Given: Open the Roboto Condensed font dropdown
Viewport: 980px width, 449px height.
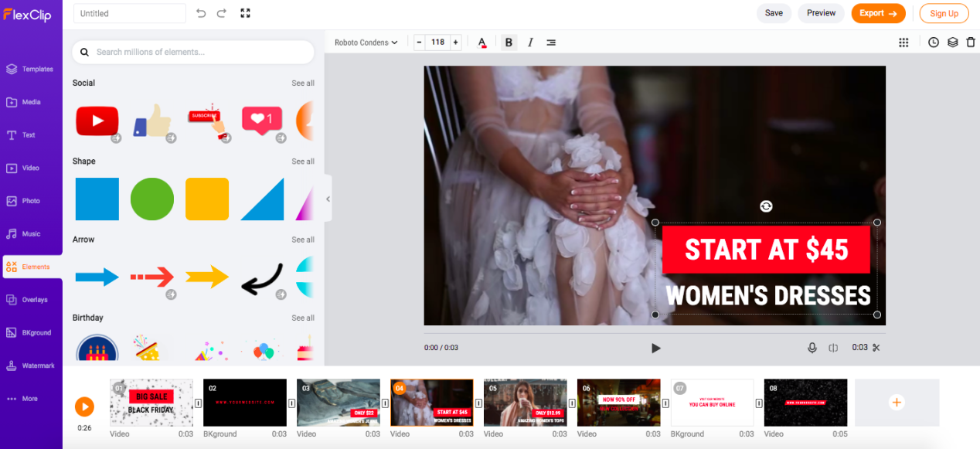Looking at the screenshot, I should (x=366, y=43).
